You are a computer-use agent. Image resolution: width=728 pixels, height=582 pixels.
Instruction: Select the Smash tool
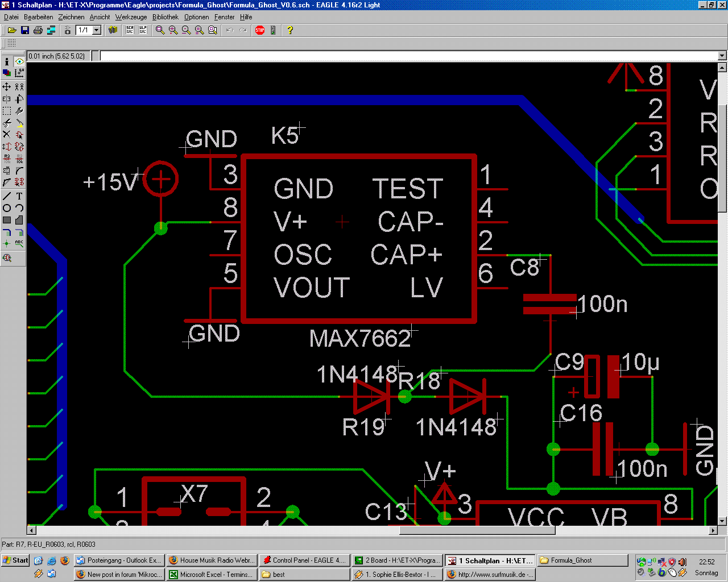pos(7,171)
